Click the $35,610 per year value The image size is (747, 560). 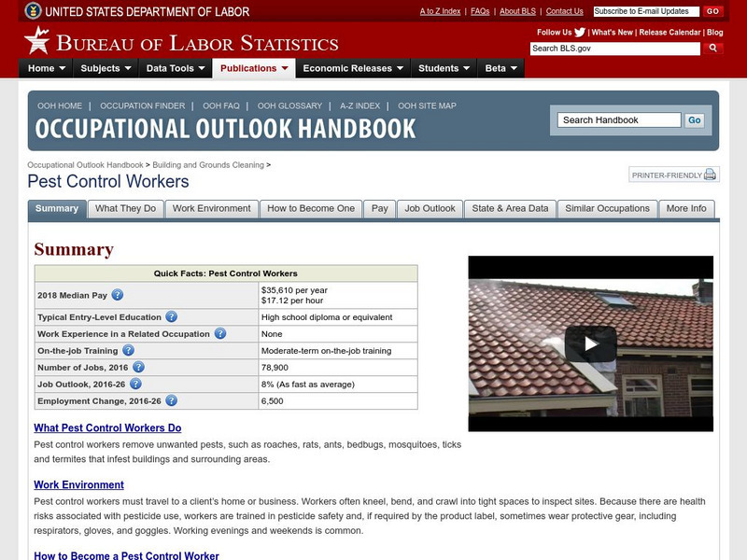(294, 290)
